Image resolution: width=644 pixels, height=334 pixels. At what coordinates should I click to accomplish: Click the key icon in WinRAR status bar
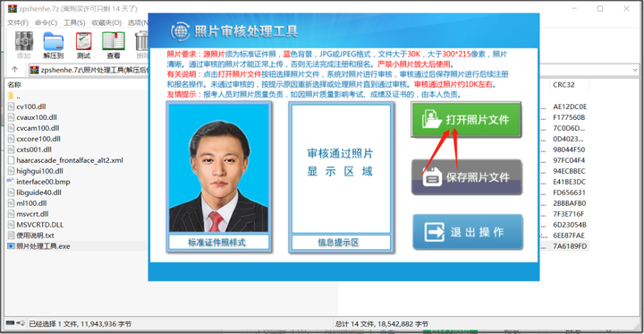click(21, 324)
